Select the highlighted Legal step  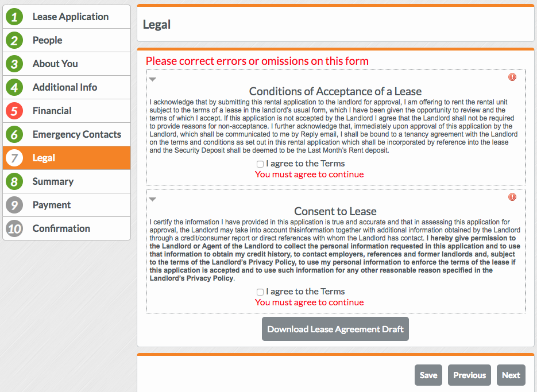coord(44,158)
